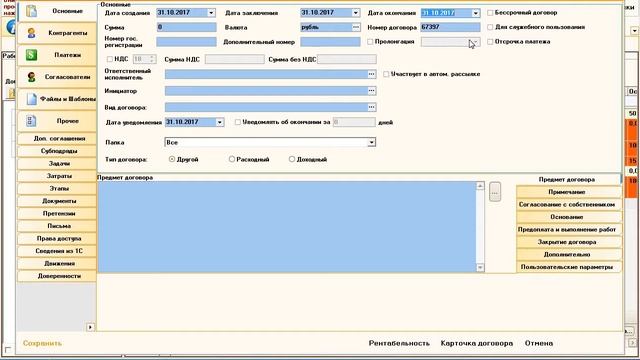The height and width of the screenshot is (360, 640).
Task: Open Дата заключения date dropdown
Action: click(x=356, y=13)
